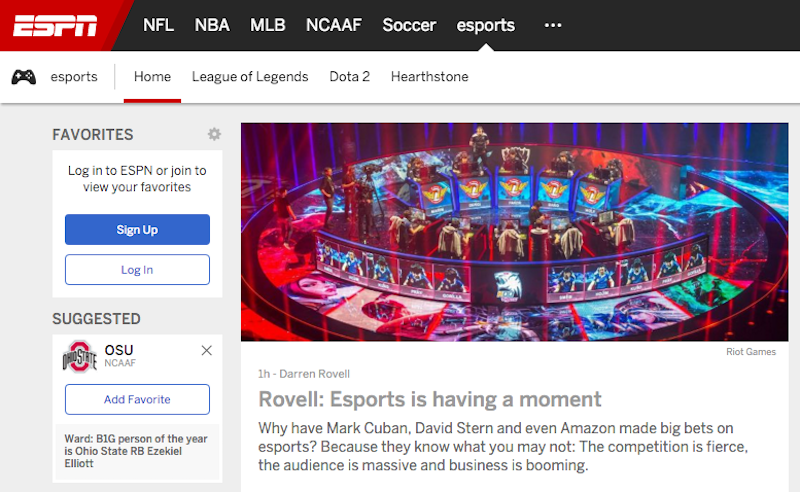Click the Log In button
The width and height of the screenshot is (800, 492).
click(137, 270)
